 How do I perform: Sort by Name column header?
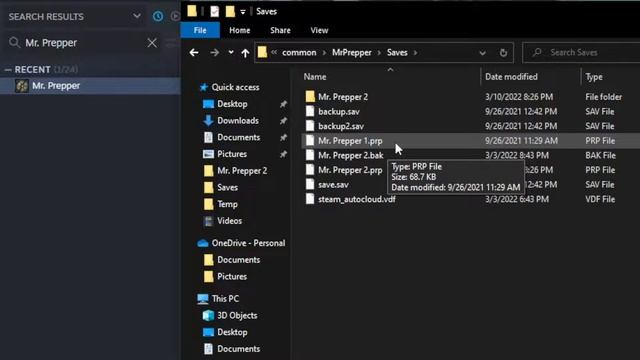coord(315,77)
